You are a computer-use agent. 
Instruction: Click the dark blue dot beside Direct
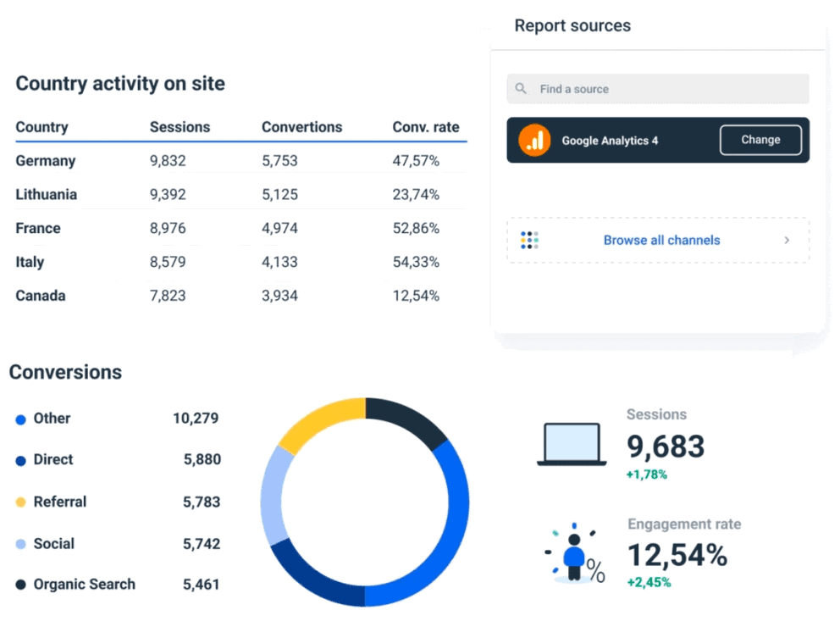click(19, 460)
